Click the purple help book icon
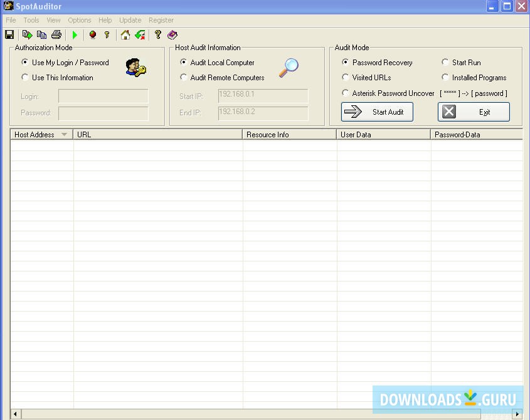The width and height of the screenshot is (530, 420). pos(172,34)
